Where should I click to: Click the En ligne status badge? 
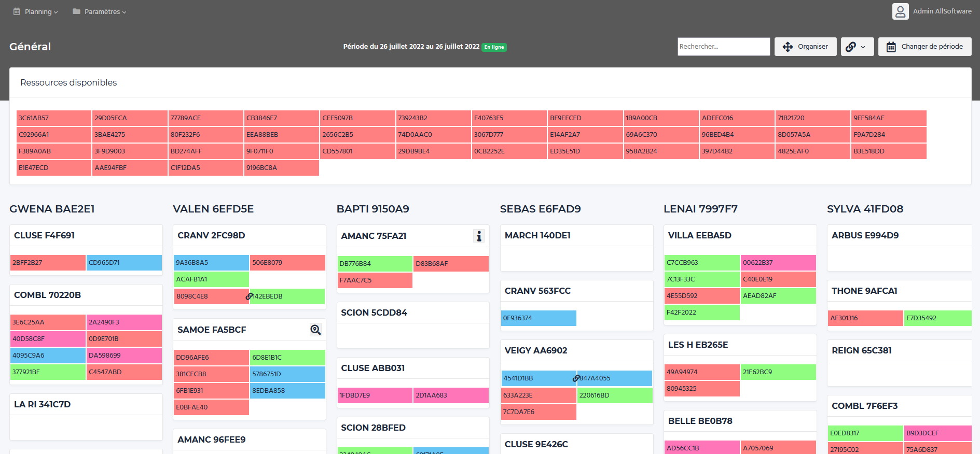coord(494,47)
